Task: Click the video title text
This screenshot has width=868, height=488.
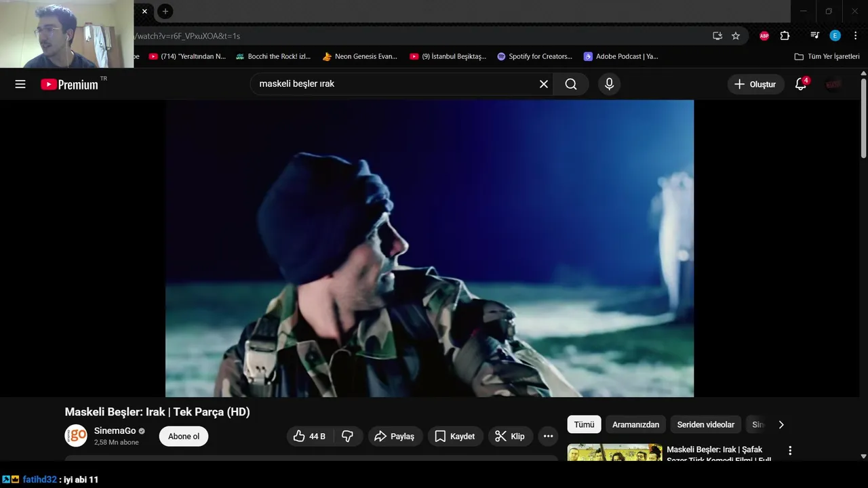Action: (157, 412)
